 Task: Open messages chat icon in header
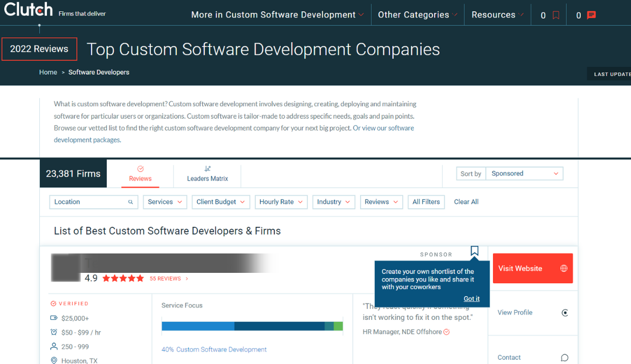tap(592, 15)
